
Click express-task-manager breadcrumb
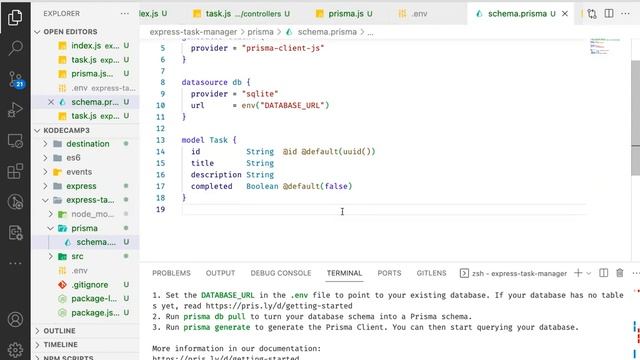193,32
